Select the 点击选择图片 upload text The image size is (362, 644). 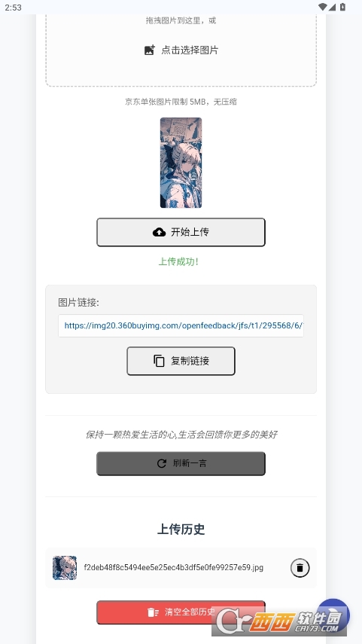click(x=190, y=50)
